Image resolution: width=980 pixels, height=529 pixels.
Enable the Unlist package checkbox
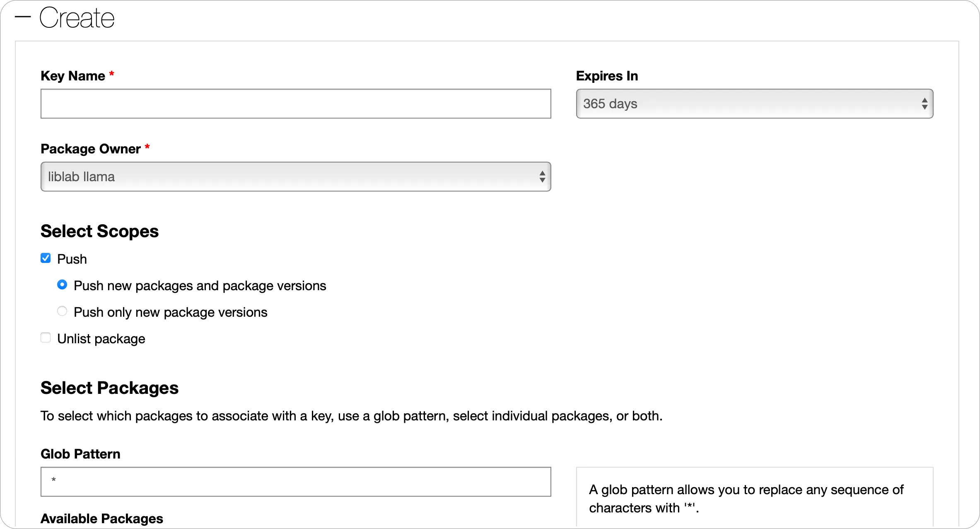46,337
